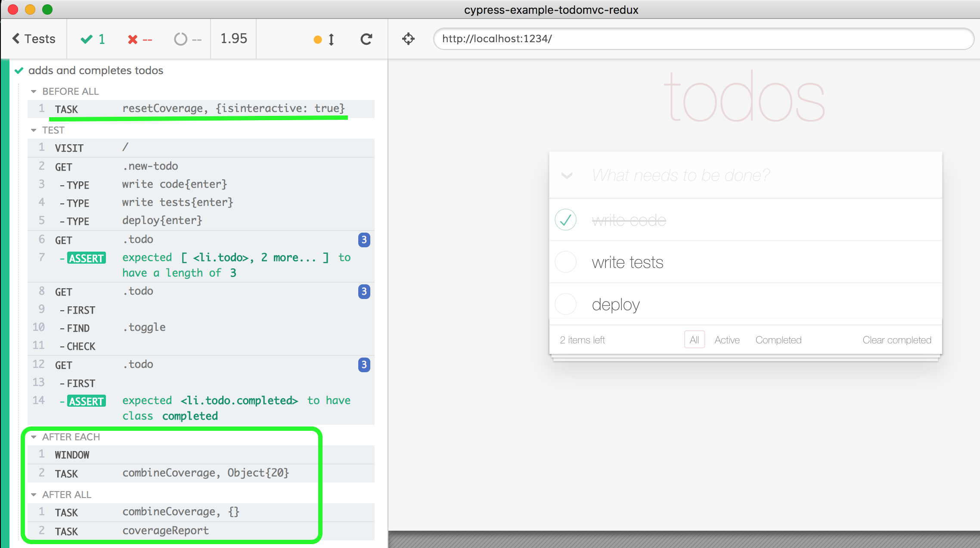The height and width of the screenshot is (548, 980).
Task: Click the All filter button
Action: pyautogui.click(x=693, y=339)
